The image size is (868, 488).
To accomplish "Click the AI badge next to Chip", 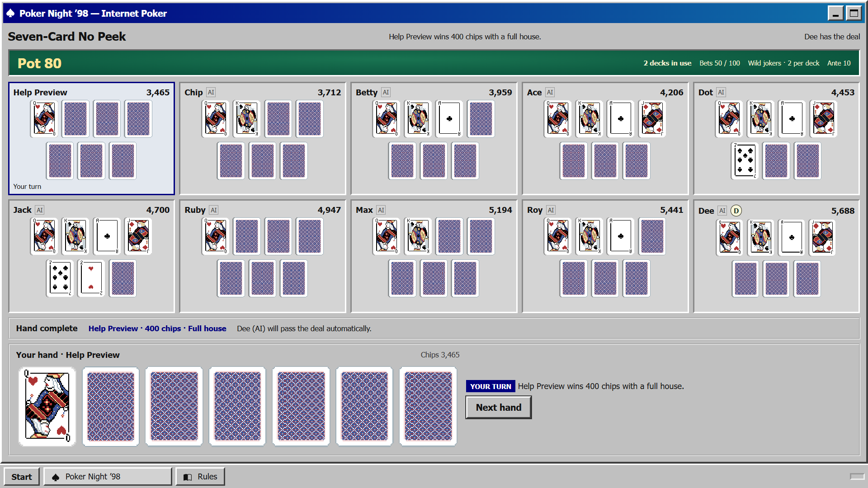I will (x=211, y=92).
